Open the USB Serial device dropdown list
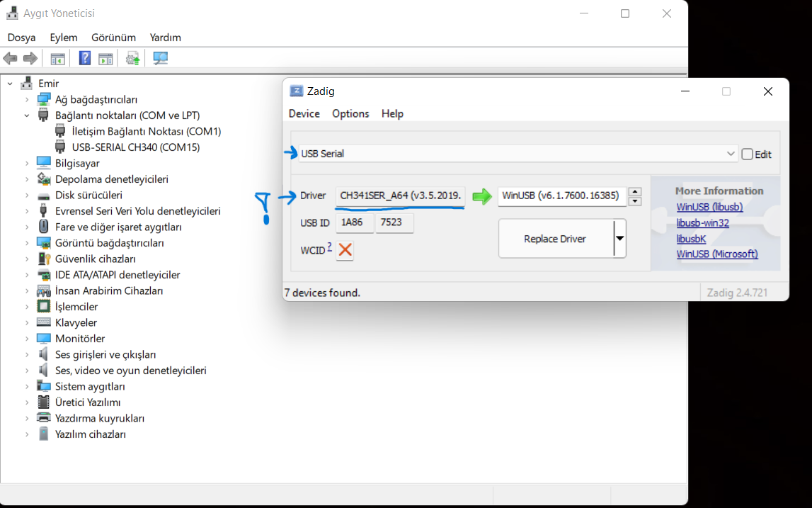The height and width of the screenshot is (508, 812). tap(731, 154)
